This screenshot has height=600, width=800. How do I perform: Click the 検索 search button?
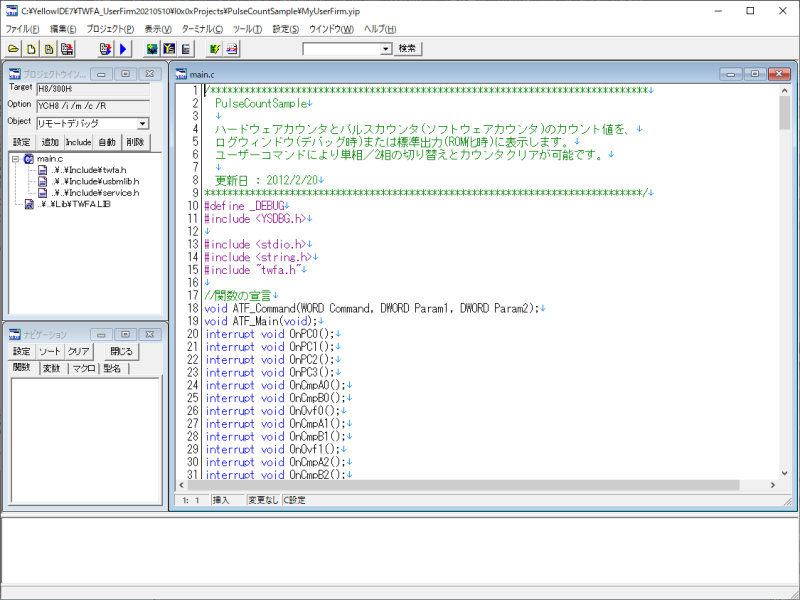click(x=407, y=49)
